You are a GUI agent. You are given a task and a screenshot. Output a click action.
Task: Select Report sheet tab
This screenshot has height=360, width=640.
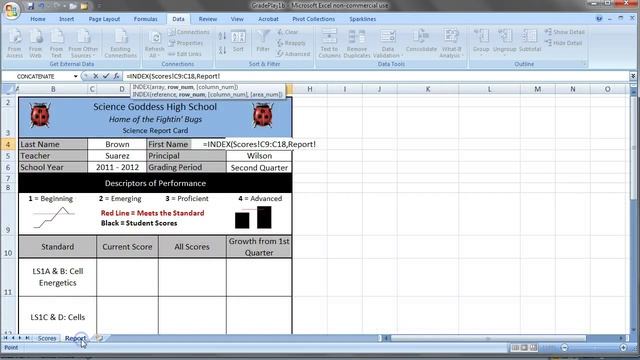[76, 338]
